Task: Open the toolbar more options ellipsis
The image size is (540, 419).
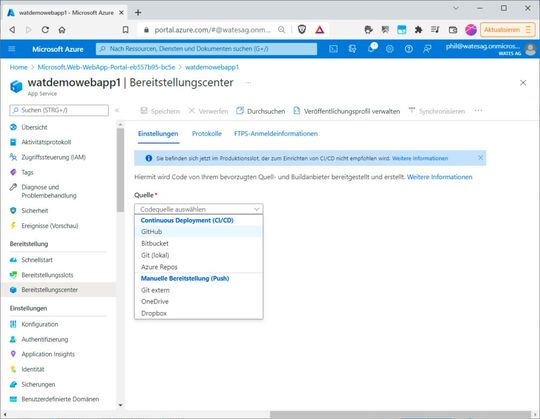Action: (478, 111)
